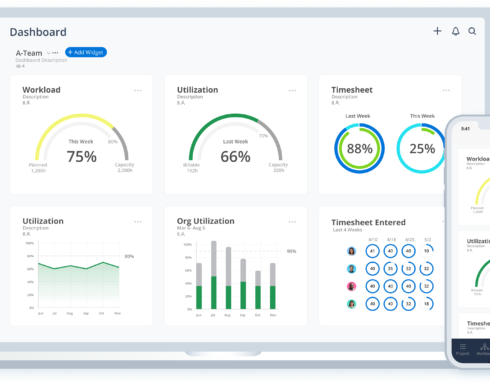This screenshot has height=385, width=490.
Task: Expand the A-Team dashboard chevron
Action: [x=49, y=53]
